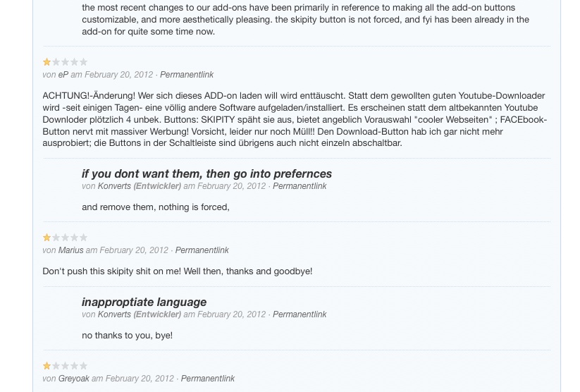The image size is (580, 392).
Task: Open Permanentlink of 'go into prefernces' reply
Action: click(x=300, y=186)
